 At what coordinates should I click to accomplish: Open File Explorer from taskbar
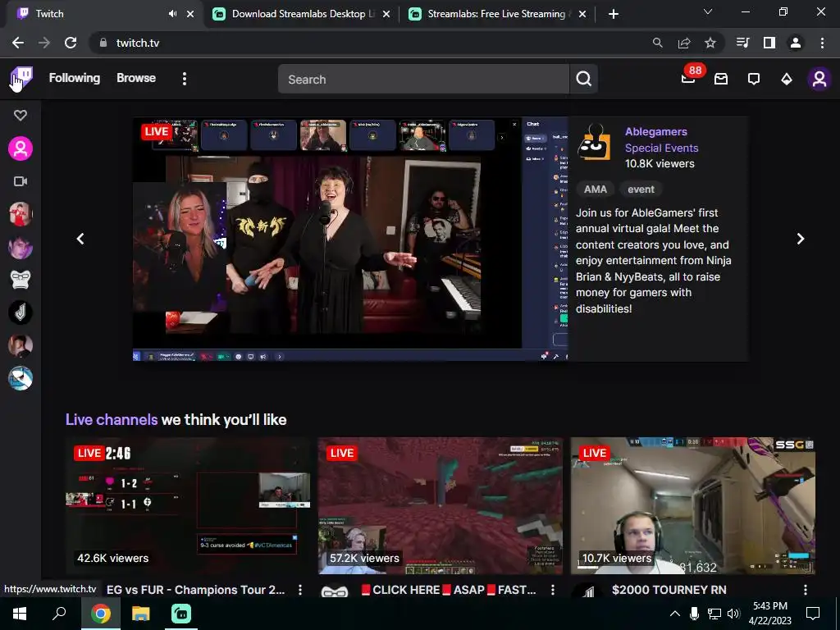[x=141, y=614]
